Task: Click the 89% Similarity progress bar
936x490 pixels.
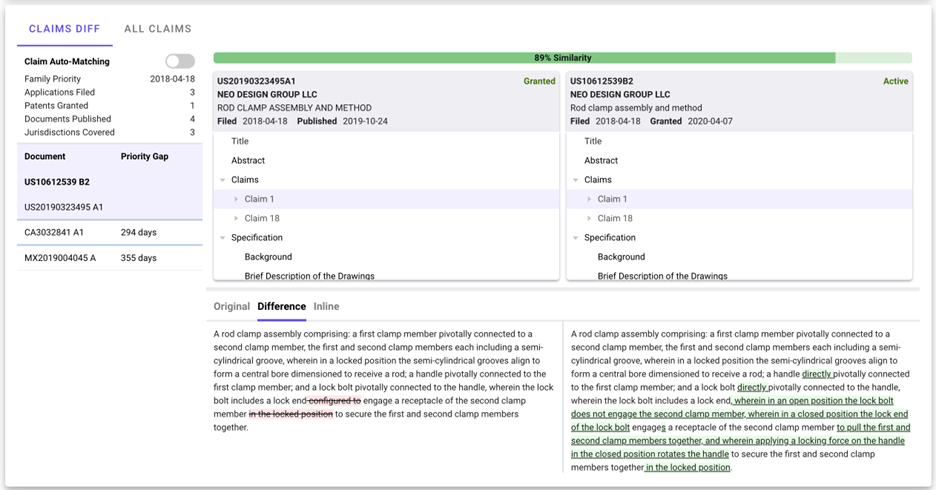Action: pos(562,58)
